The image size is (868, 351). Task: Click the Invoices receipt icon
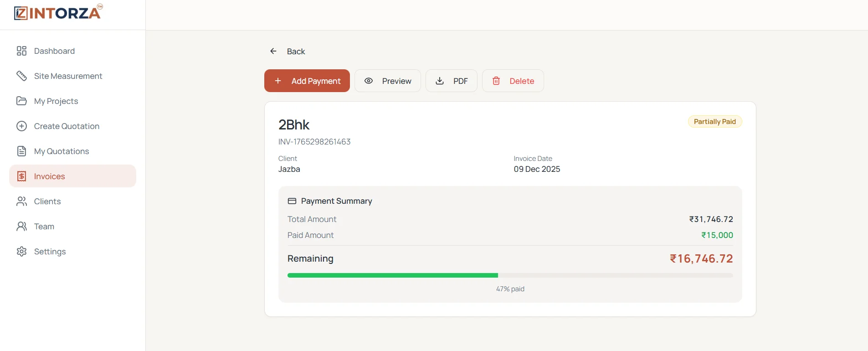point(21,176)
